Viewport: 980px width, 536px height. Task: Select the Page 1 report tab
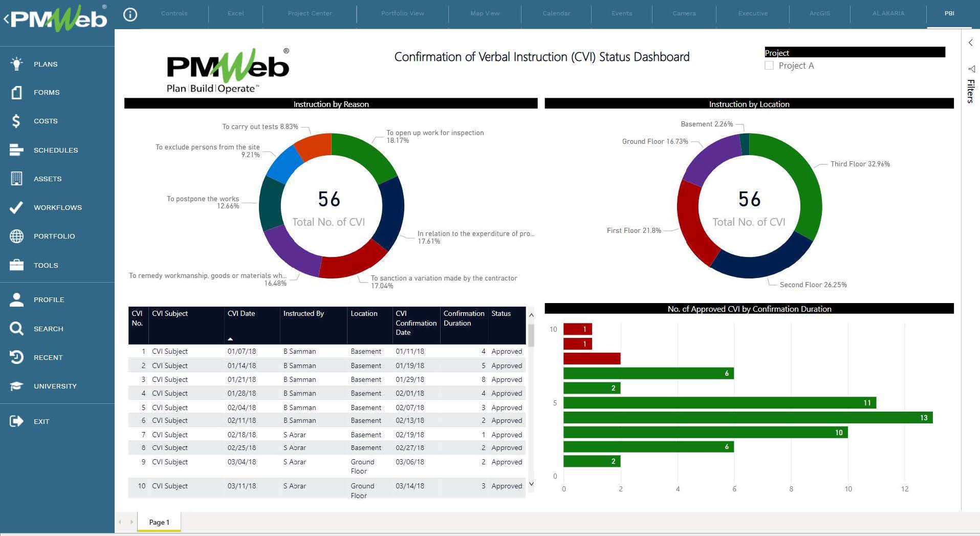pyautogui.click(x=159, y=522)
